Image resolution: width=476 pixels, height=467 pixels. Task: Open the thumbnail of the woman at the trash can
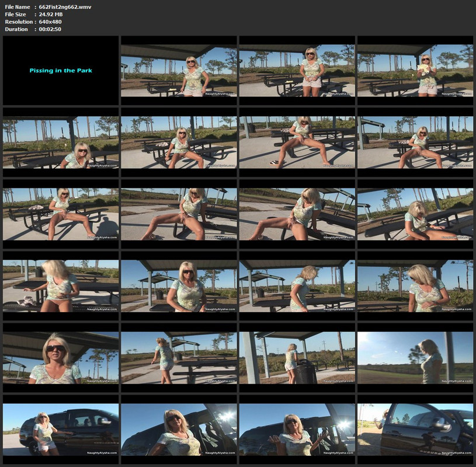tap(297, 358)
